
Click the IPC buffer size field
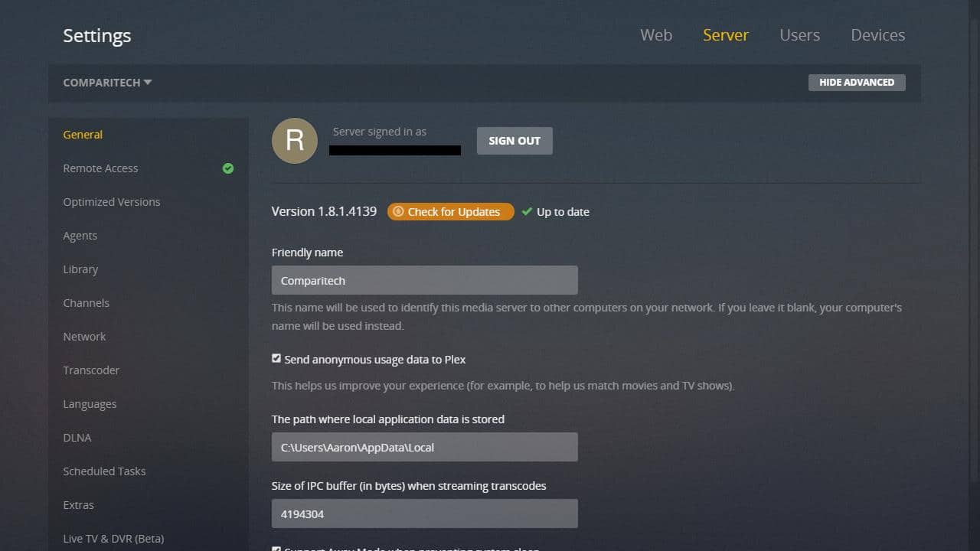pyautogui.click(x=424, y=514)
